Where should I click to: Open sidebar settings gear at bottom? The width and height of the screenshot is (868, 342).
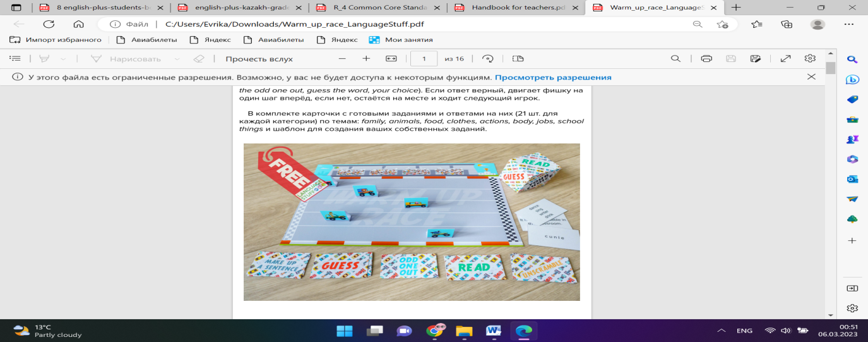852,308
